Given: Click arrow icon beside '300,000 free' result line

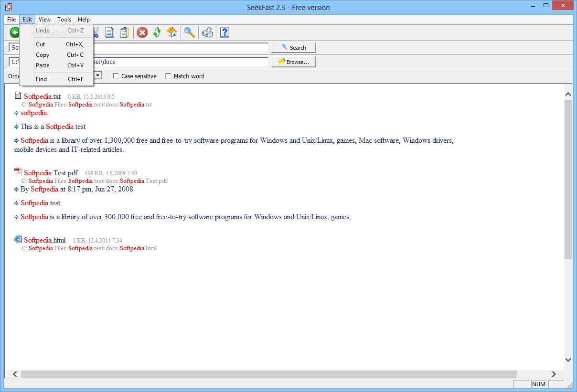Looking at the screenshot, I should click(x=16, y=217).
